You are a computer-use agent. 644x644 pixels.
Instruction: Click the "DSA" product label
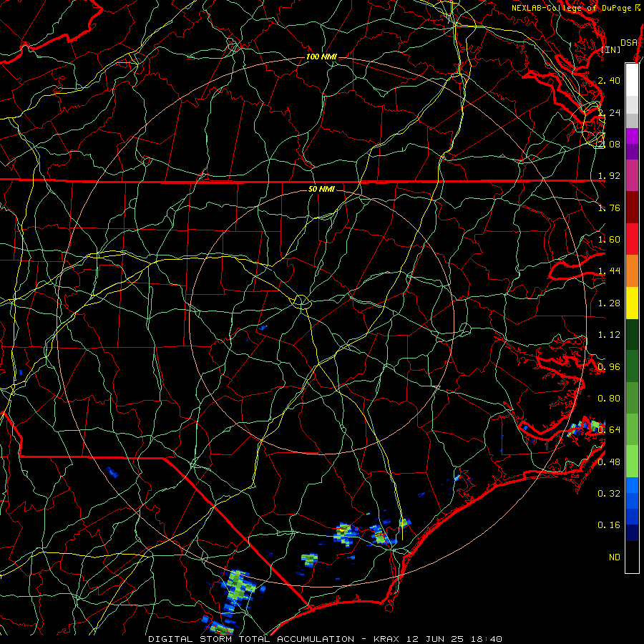[x=629, y=42]
